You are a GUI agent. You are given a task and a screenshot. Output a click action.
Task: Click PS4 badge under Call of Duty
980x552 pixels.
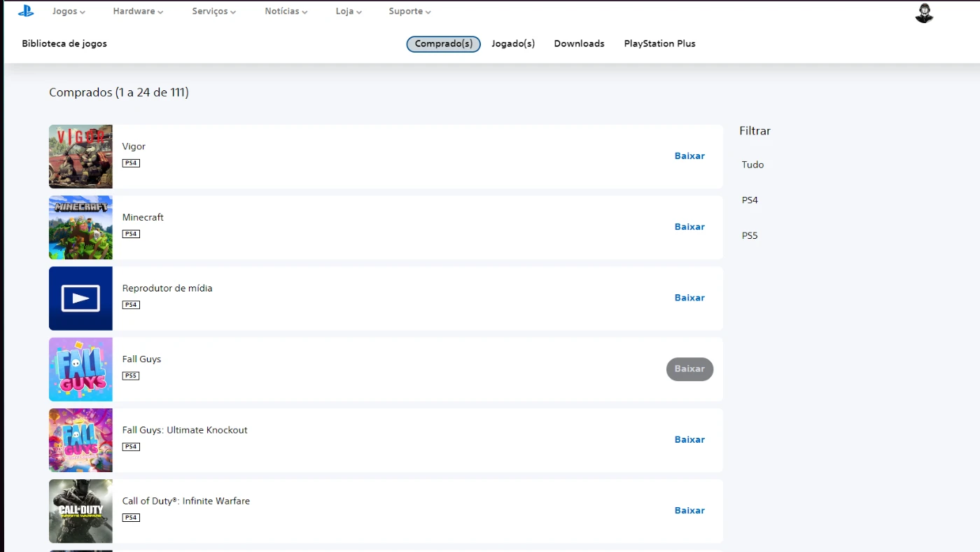(x=131, y=518)
